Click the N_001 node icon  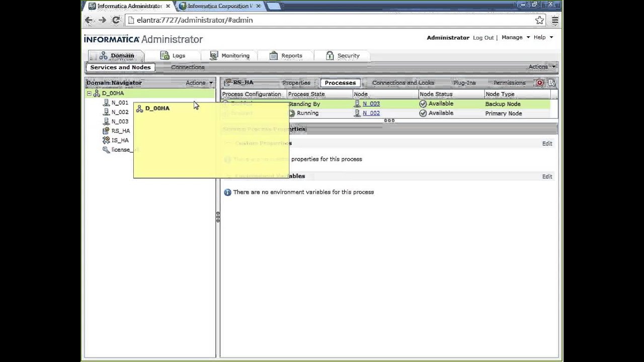pos(106,103)
